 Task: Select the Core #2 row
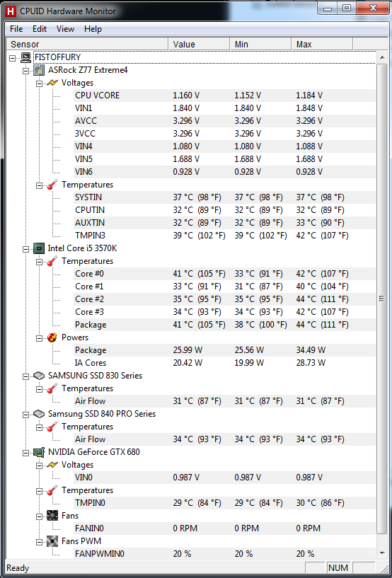(224, 299)
